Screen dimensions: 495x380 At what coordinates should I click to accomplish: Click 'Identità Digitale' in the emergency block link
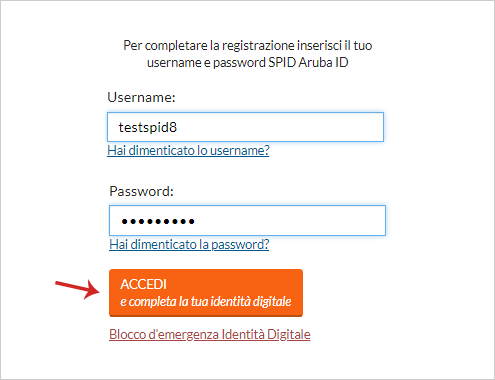(x=266, y=334)
